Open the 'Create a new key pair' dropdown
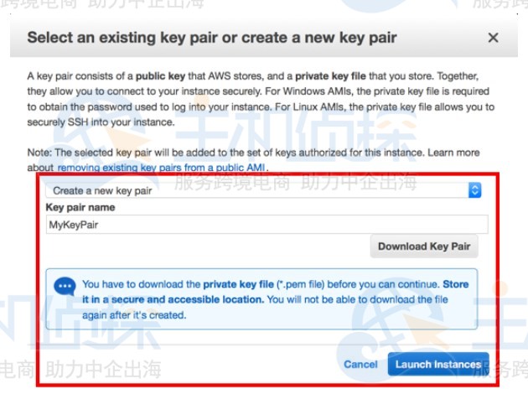The image size is (528, 420). (260, 190)
